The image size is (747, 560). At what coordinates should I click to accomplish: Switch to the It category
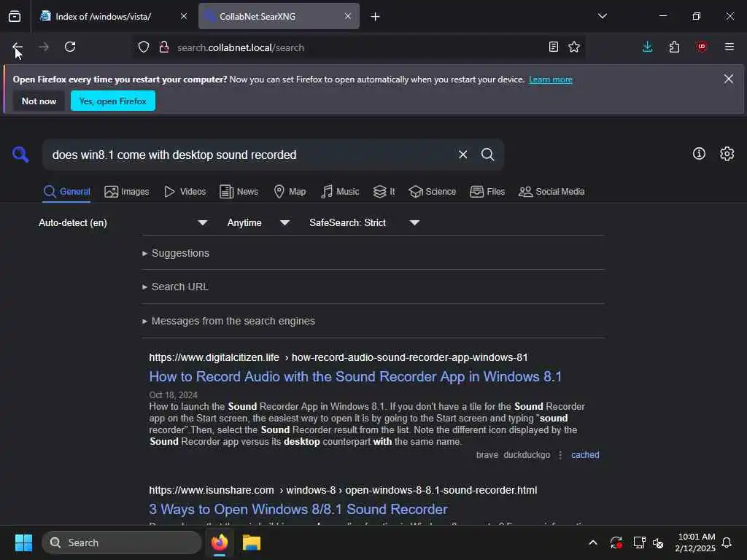coord(384,192)
